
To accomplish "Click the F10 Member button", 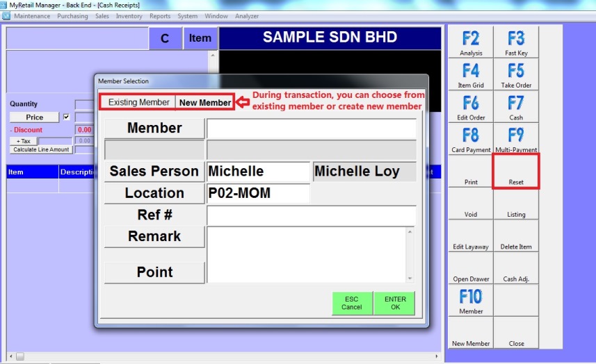I will pos(471,300).
